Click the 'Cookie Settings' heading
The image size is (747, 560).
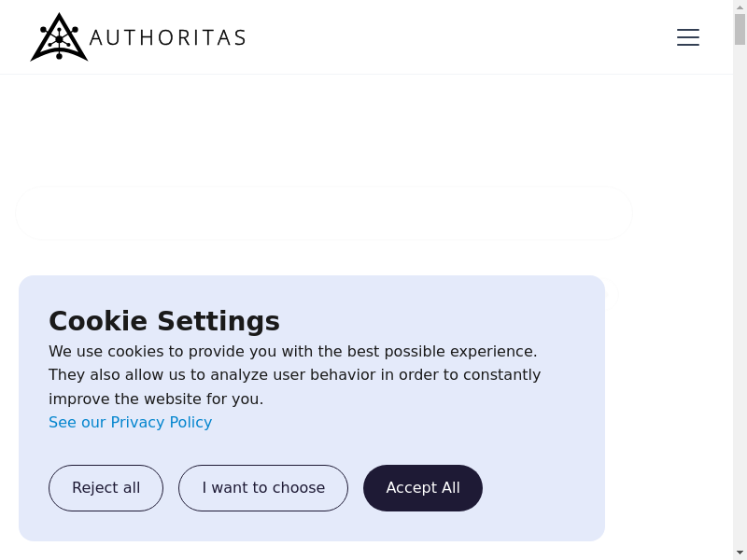click(x=163, y=321)
